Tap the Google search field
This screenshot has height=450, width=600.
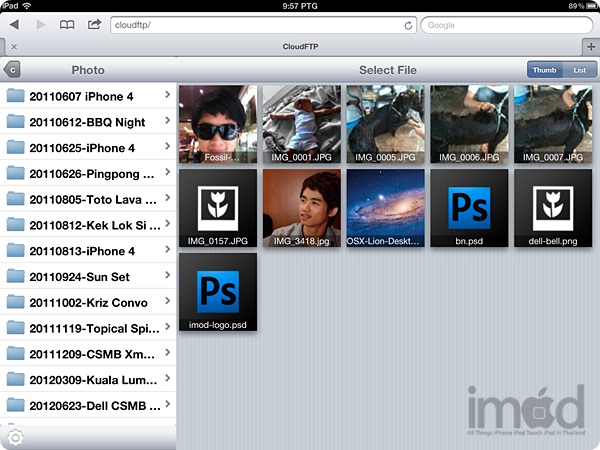point(505,25)
